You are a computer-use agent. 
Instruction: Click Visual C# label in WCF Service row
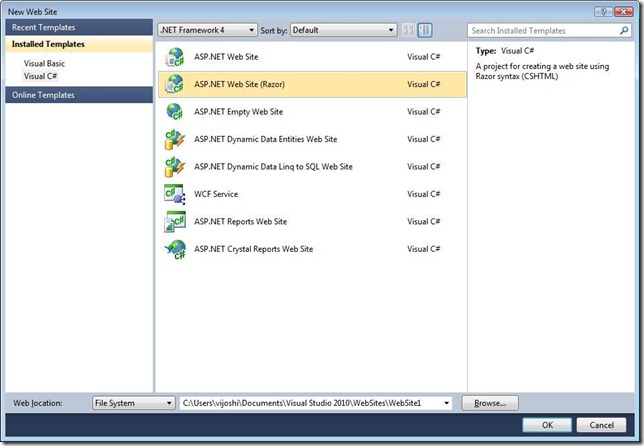423,194
